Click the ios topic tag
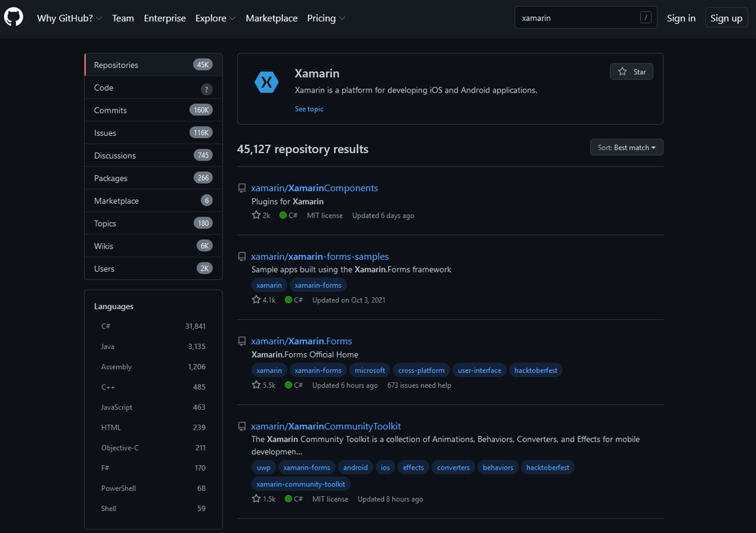The width and height of the screenshot is (756, 533). tap(385, 468)
